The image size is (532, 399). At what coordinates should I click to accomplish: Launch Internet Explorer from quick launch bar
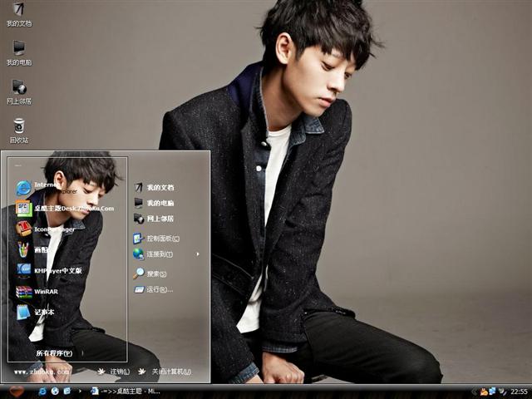[42, 392]
